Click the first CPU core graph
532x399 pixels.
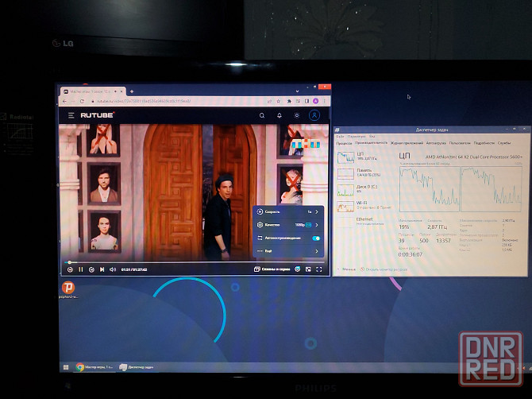coord(430,189)
